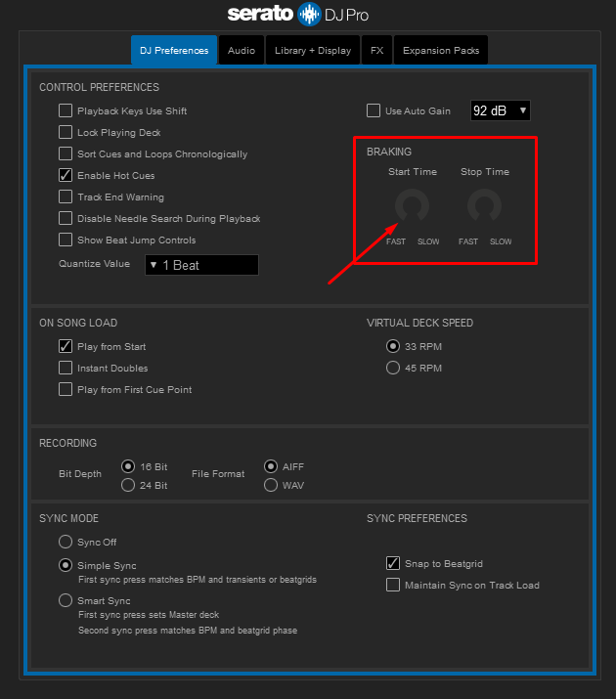This screenshot has width=616, height=699.
Task: Click the BRAKING section heading
Action: pyautogui.click(x=389, y=152)
